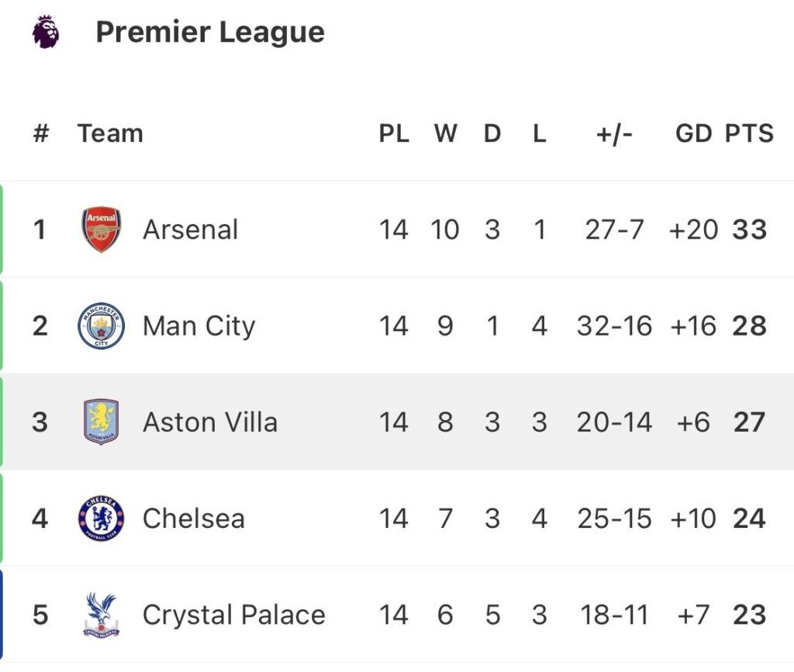Sort by the PTS column header
Viewport: 794px width, 672px height.
pyautogui.click(x=749, y=133)
